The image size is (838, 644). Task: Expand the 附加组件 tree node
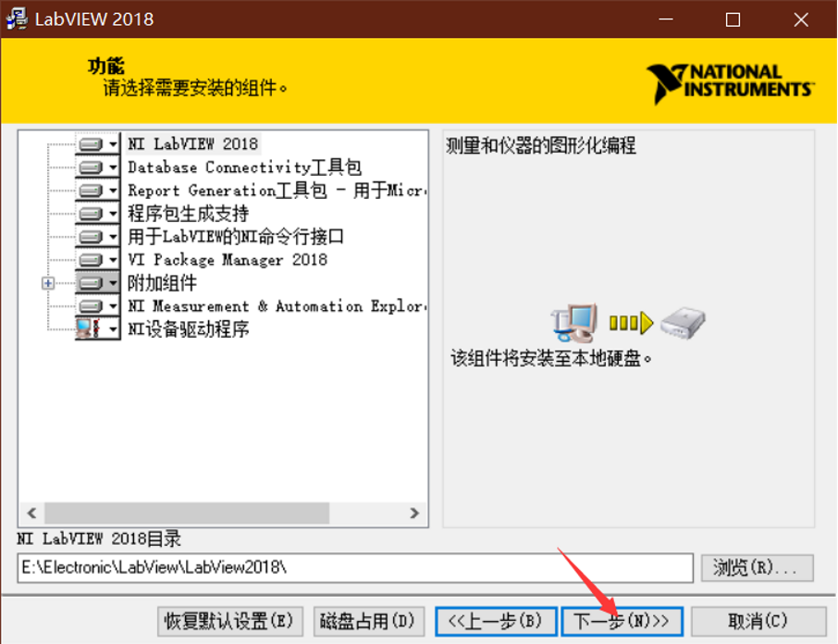pyautogui.click(x=48, y=283)
